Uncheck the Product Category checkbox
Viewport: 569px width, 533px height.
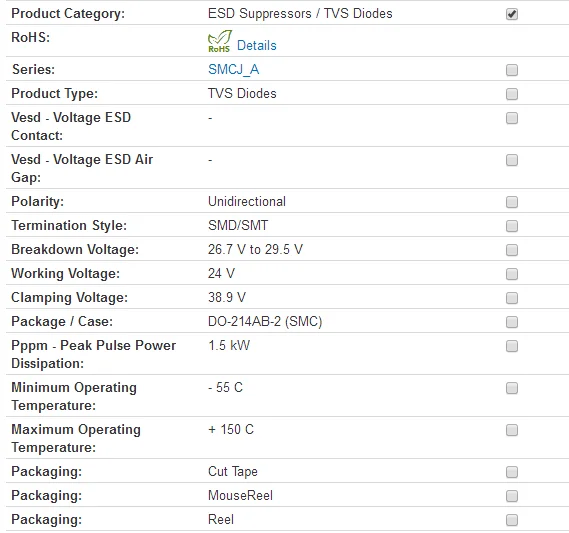point(512,14)
